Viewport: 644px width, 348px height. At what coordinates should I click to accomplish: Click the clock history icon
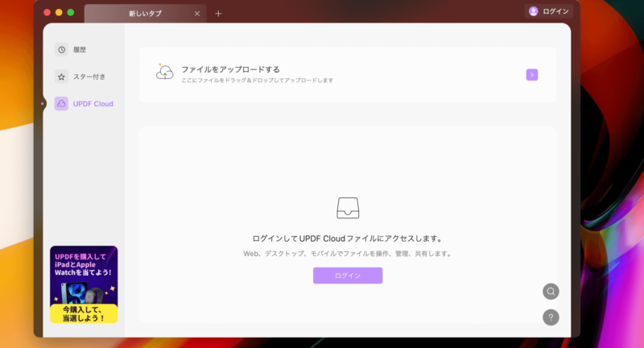[61, 50]
